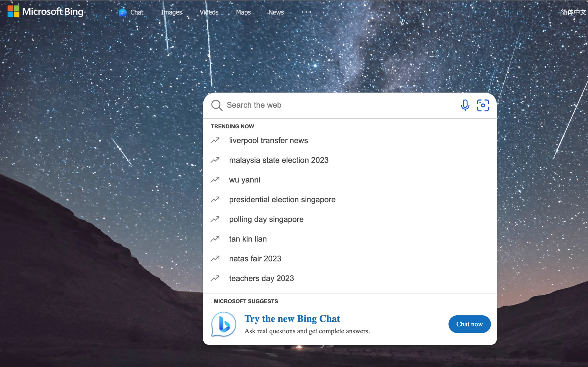Screen dimensions: 588x367
Task: Select suggestion natas fair 2023
Action: [x=350, y=259]
